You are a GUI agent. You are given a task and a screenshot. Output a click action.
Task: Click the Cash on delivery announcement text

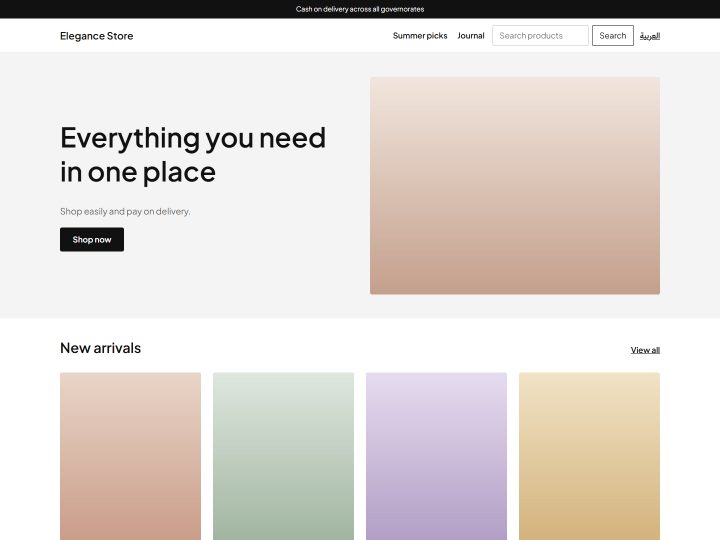point(360,9)
